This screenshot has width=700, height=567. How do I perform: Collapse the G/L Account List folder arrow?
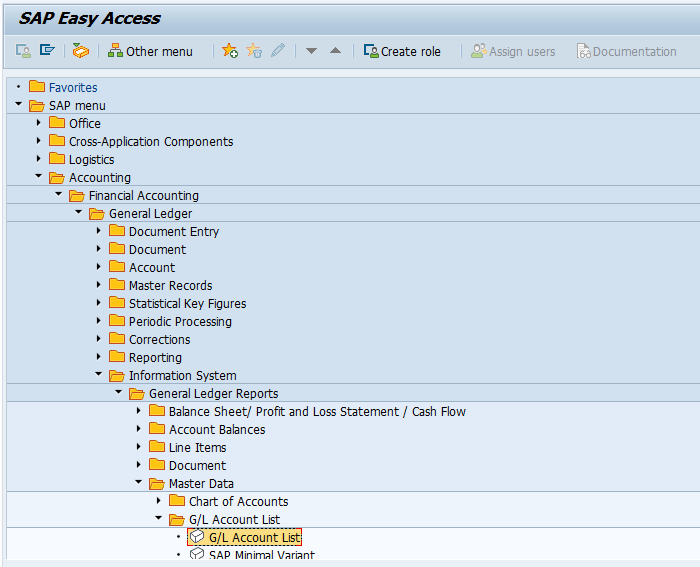(x=158, y=518)
